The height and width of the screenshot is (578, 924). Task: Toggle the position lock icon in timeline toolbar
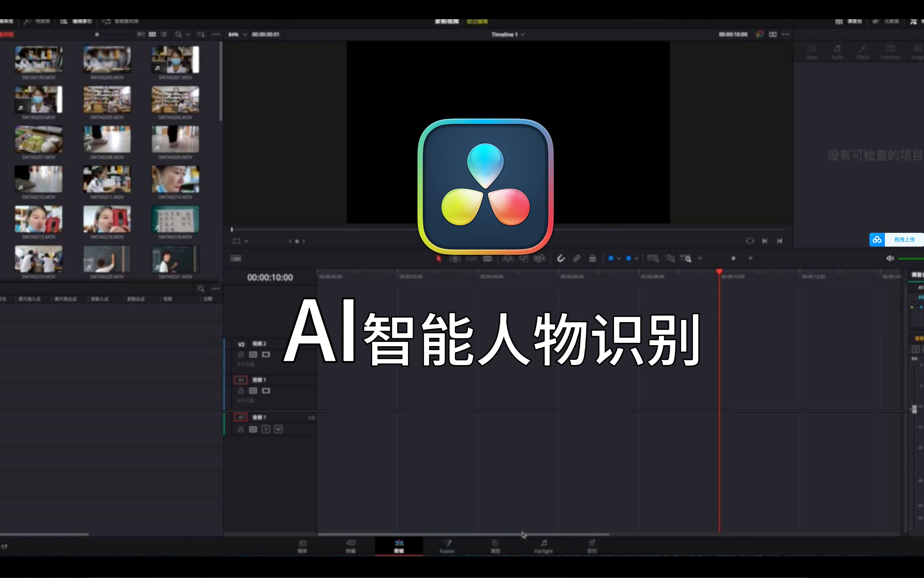click(592, 259)
